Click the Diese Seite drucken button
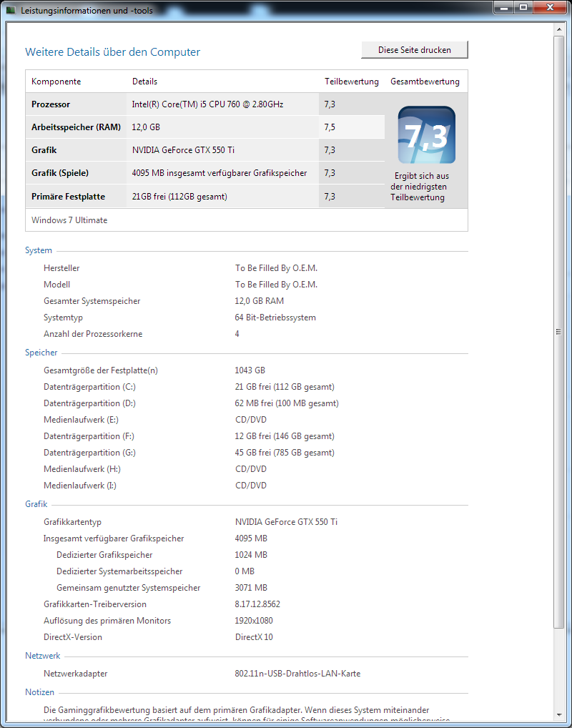 pos(414,49)
